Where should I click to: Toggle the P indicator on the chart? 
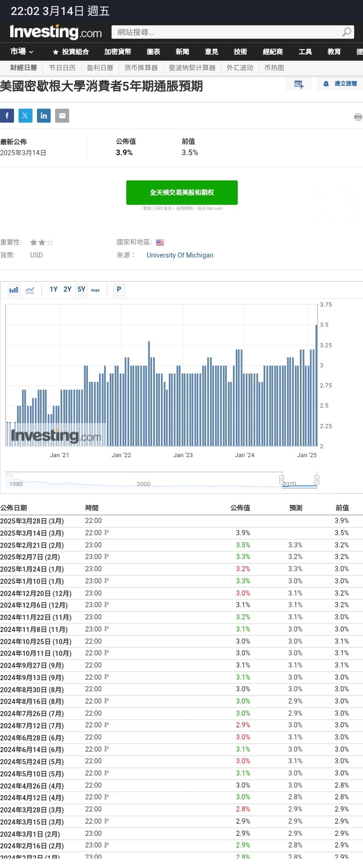coord(119,290)
